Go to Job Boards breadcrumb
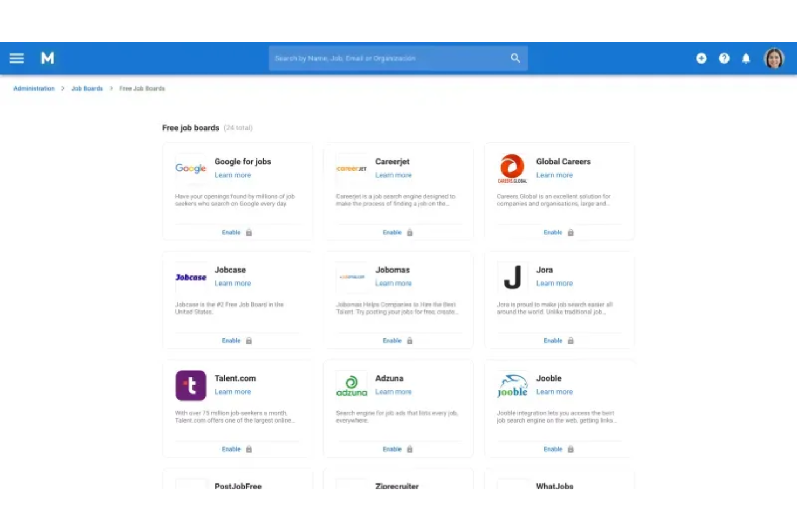 87,88
